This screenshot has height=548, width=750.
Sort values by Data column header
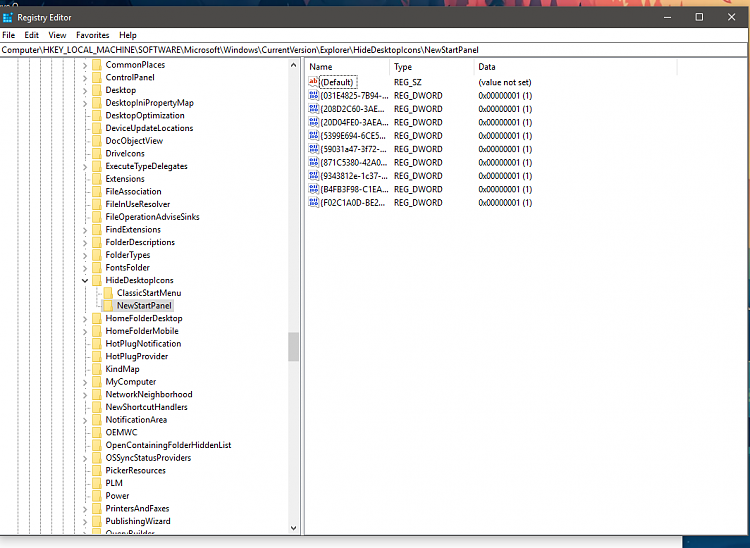pos(575,67)
